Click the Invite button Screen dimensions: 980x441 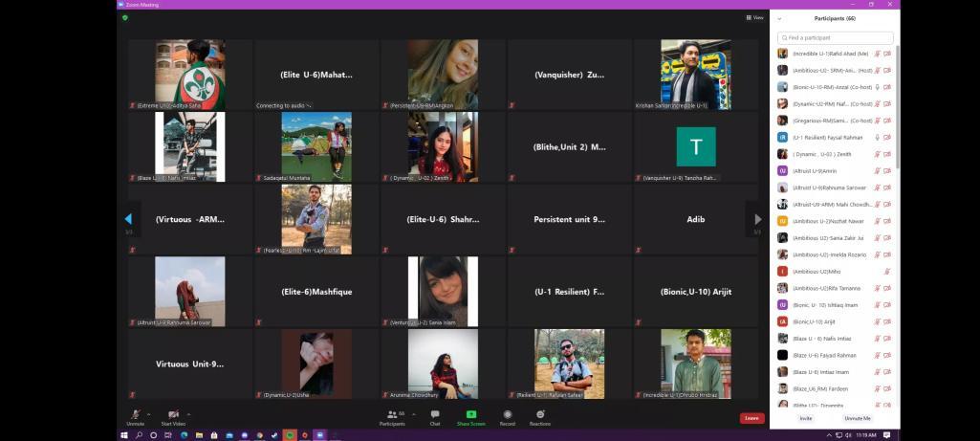[806, 418]
